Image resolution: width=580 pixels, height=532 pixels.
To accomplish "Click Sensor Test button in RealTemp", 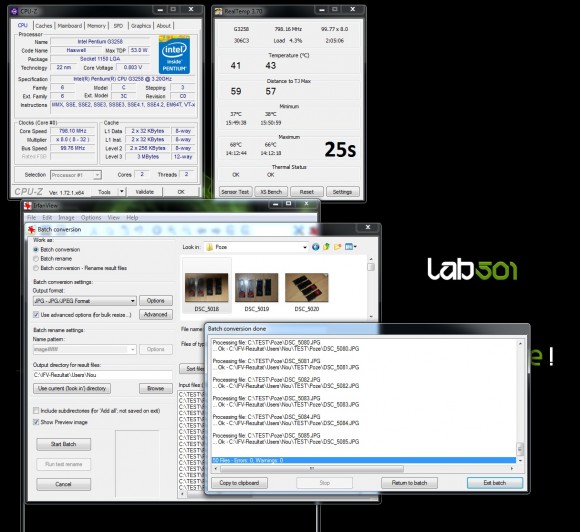I will coord(235,192).
